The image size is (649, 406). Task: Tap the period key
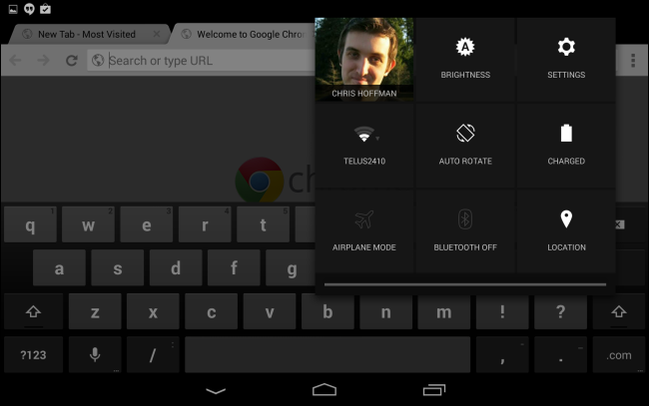(560, 355)
